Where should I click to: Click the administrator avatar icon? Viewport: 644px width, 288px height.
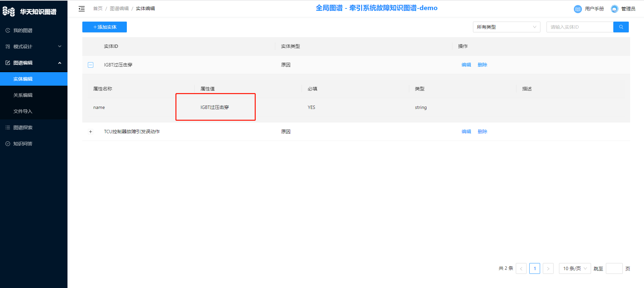coord(614,9)
